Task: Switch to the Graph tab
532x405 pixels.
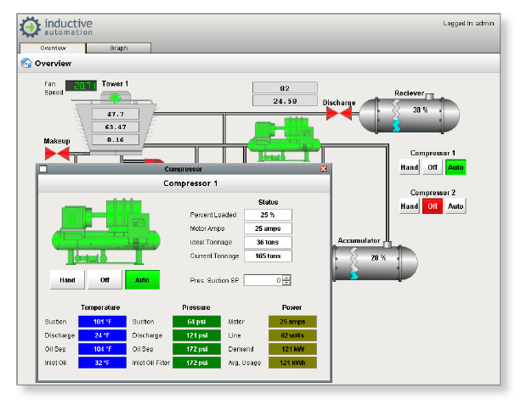Action: [x=119, y=48]
